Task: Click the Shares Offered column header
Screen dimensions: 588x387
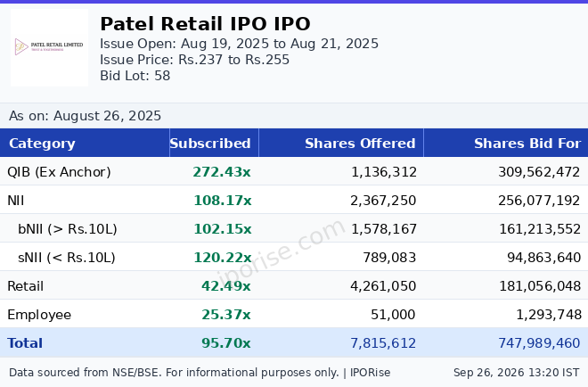Action: [x=360, y=144]
